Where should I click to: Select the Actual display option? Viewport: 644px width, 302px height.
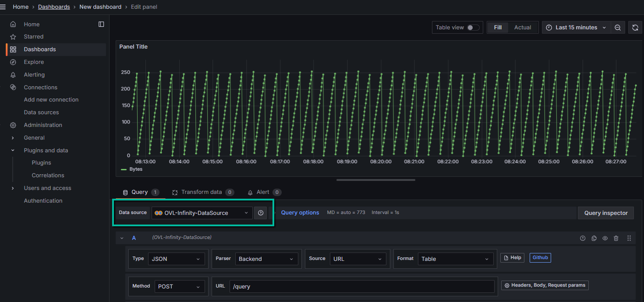(522, 28)
